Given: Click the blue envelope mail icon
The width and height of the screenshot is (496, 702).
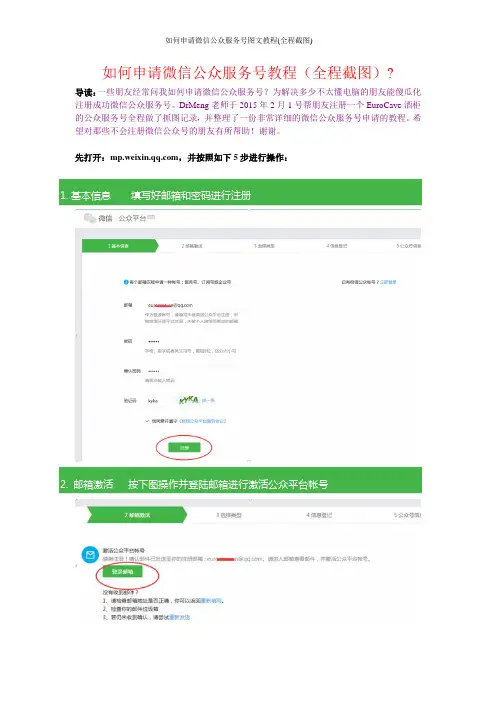Looking at the screenshot, I should click(x=90, y=555).
